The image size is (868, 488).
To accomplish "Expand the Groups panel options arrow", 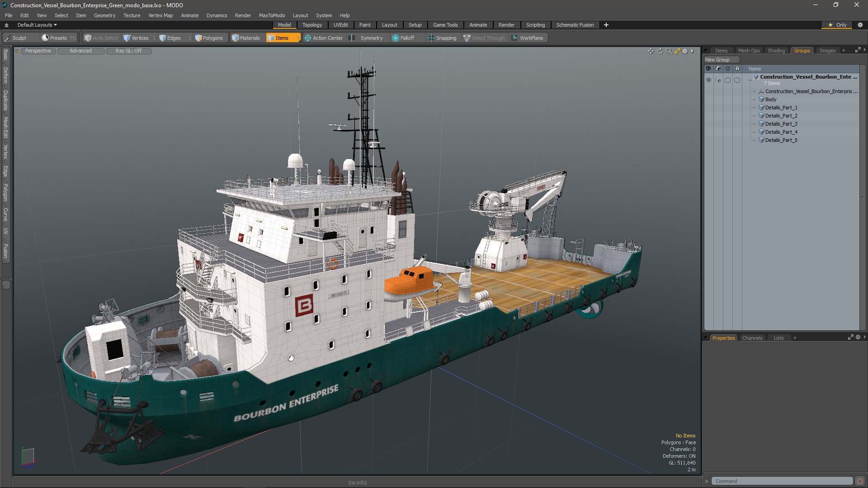I will click(x=864, y=50).
